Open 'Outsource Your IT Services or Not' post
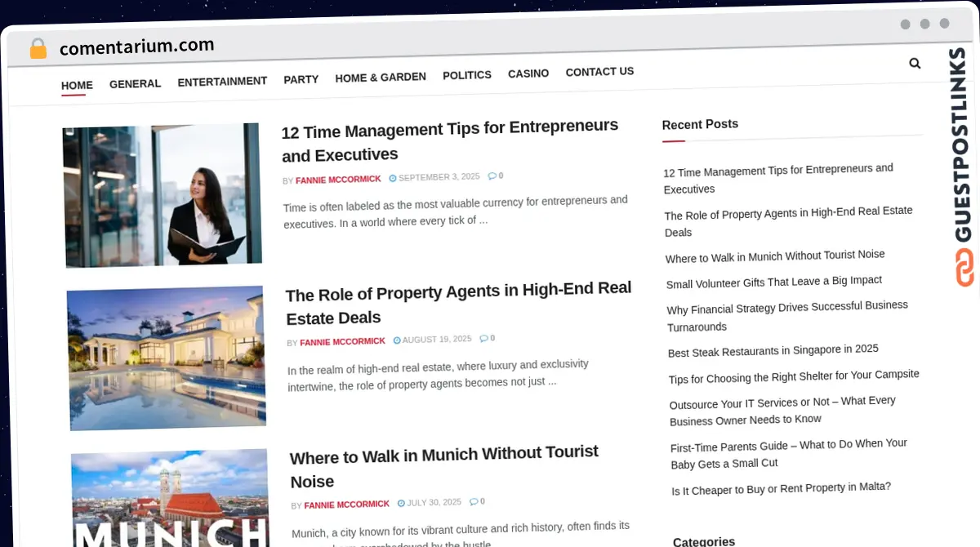Image resolution: width=980 pixels, height=547 pixels. 782,411
